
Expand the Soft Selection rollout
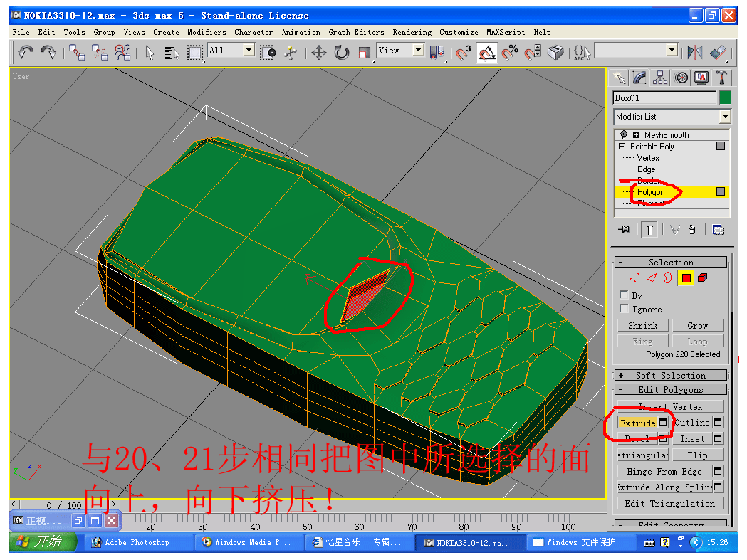[x=671, y=375]
